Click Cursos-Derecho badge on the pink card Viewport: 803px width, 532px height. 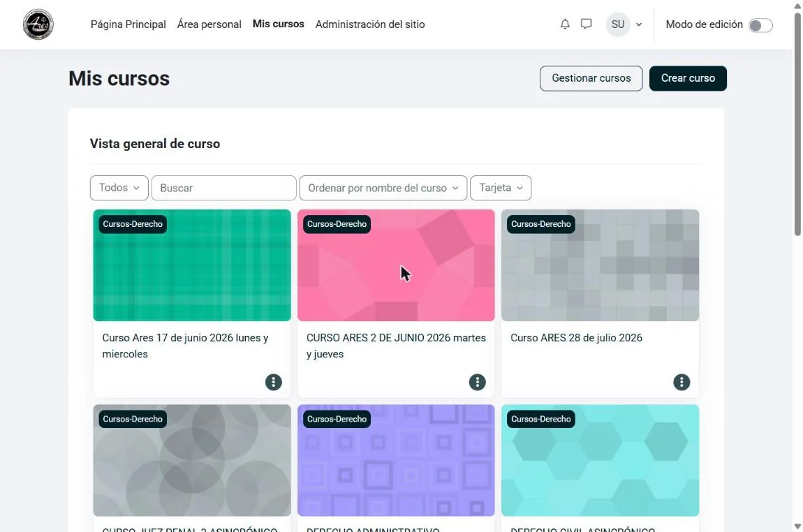337,223
